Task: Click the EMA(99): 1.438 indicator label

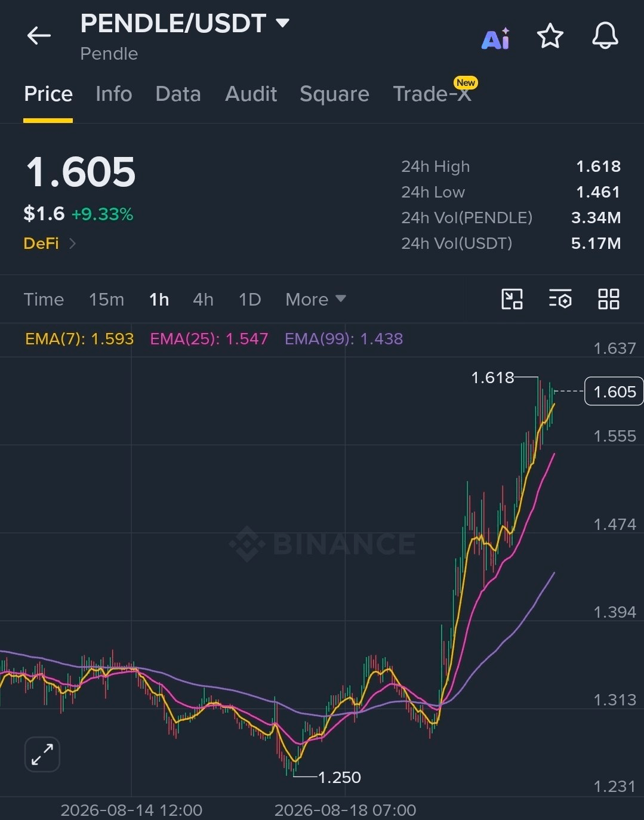Action: (344, 339)
